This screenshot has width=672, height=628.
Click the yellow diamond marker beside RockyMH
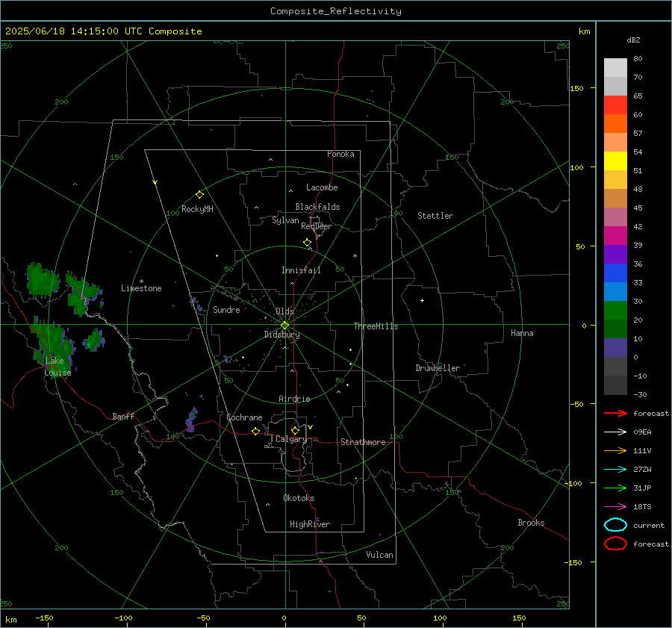[199, 195]
